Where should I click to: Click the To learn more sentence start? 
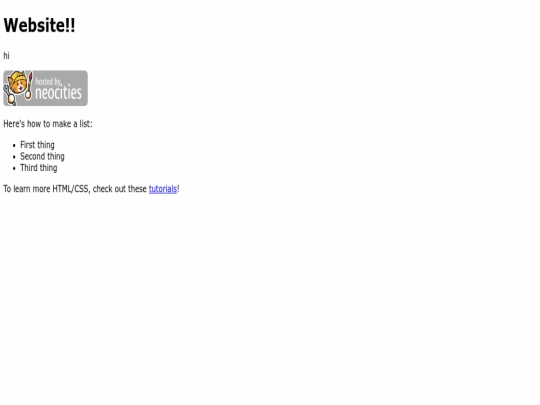[x=27, y=189]
